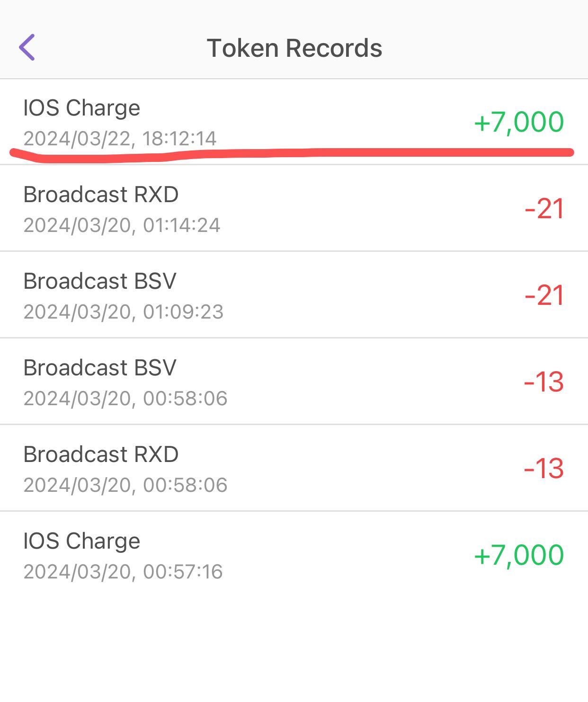
Task: Select the +7,000 amount at 00:57:16
Action: [519, 555]
